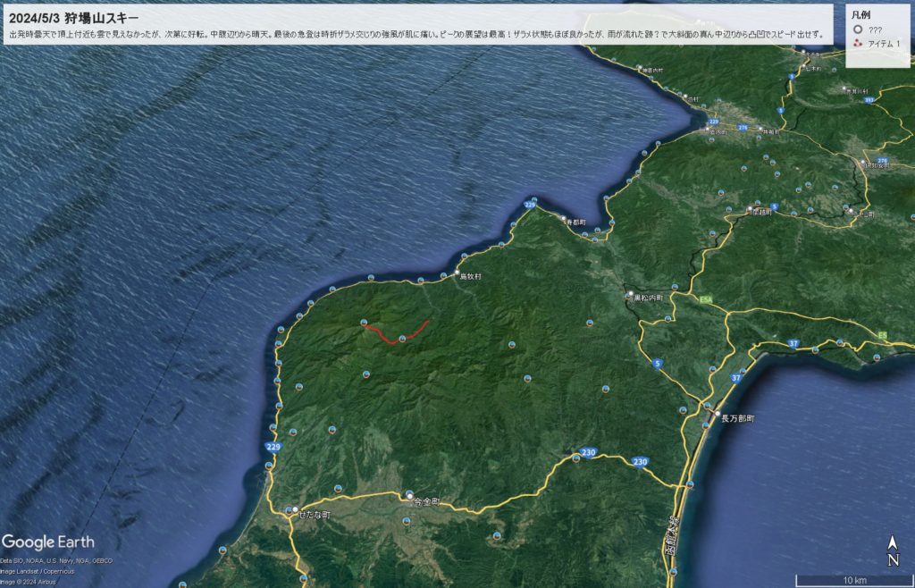Click the red ski track line
The height and width of the screenshot is (588, 915).
click(393, 338)
